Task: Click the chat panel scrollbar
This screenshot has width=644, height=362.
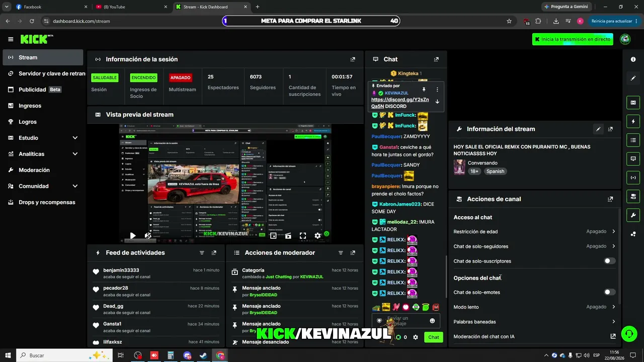Action: coord(446,277)
